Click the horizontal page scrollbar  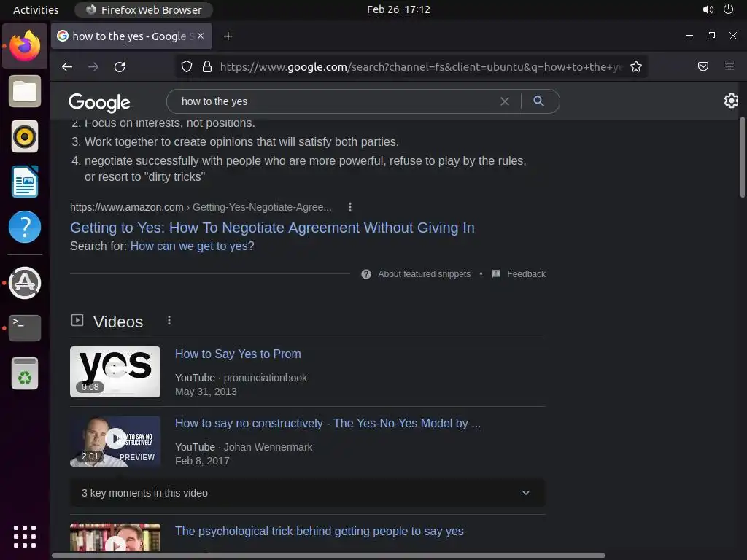[x=328, y=555]
